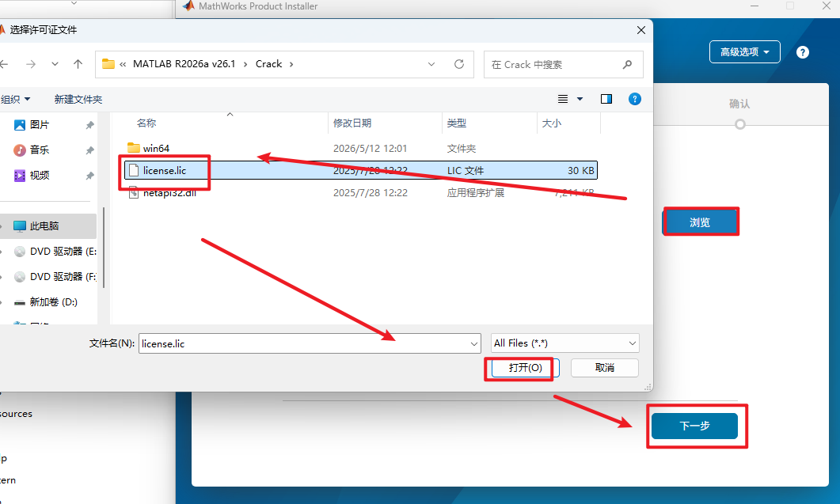840x504 pixels.
Task: Click the sidebar vertical scrollbar
Action: coord(104,246)
